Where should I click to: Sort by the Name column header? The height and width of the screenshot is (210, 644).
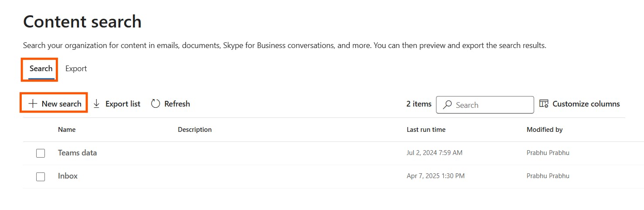click(x=67, y=130)
